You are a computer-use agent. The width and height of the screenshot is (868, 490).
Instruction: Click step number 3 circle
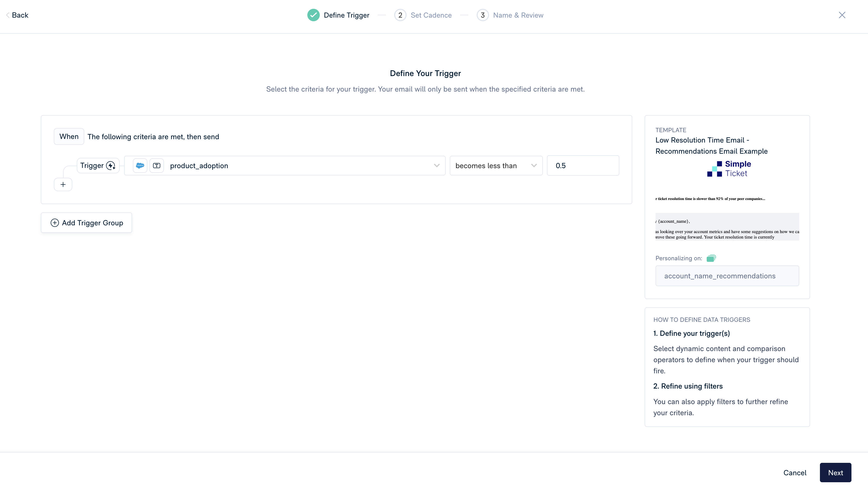click(483, 15)
